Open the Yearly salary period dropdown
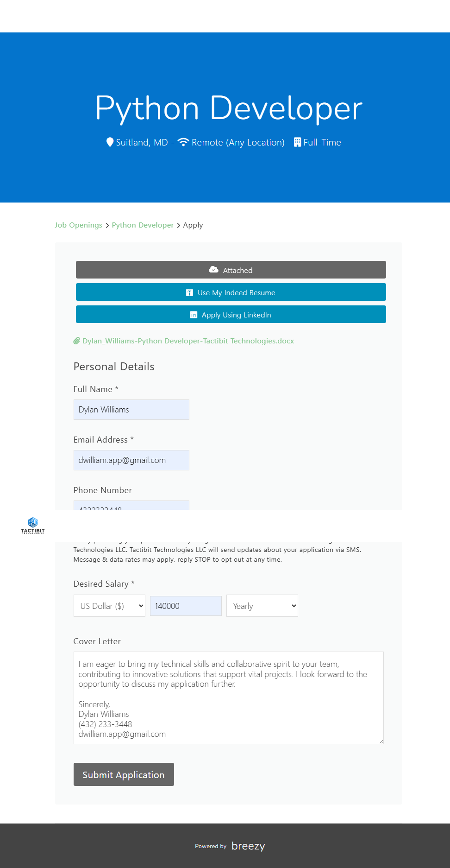Screen dimensions: 450x868 (262, 606)
